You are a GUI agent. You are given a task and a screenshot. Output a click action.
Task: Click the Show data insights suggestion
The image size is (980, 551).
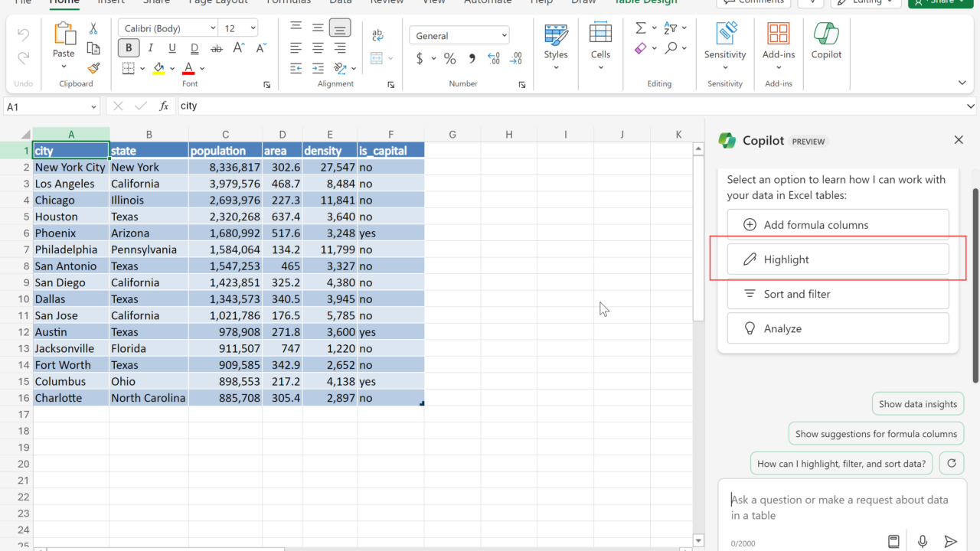(x=917, y=404)
